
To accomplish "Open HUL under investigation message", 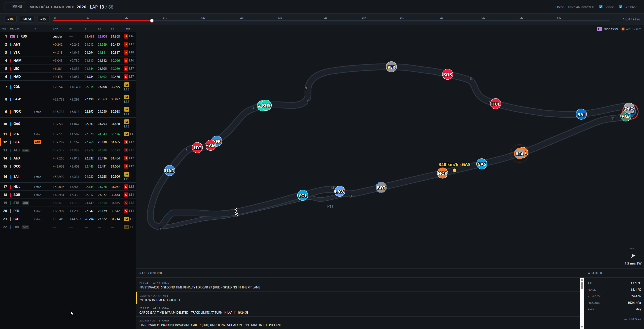I will pos(358,323).
